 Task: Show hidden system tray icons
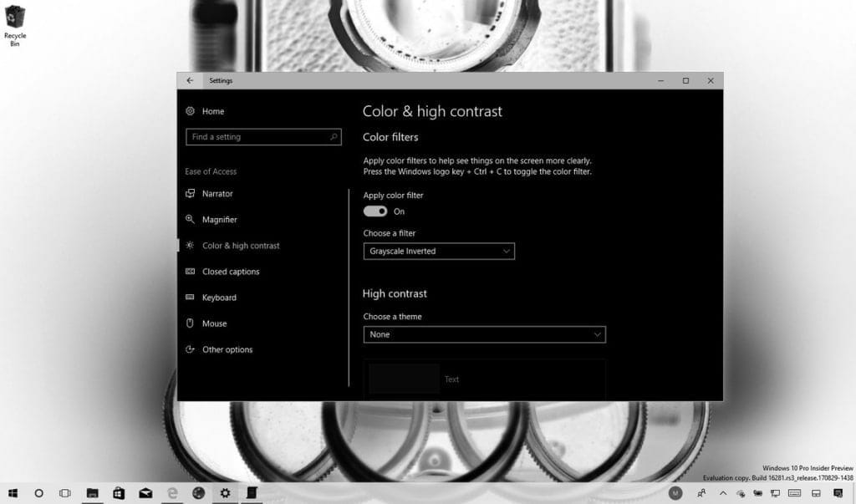click(x=722, y=493)
